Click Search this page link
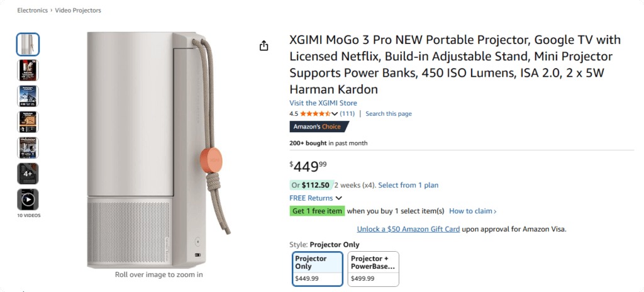Screen dimensions: 644x292 (x=389, y=114)
